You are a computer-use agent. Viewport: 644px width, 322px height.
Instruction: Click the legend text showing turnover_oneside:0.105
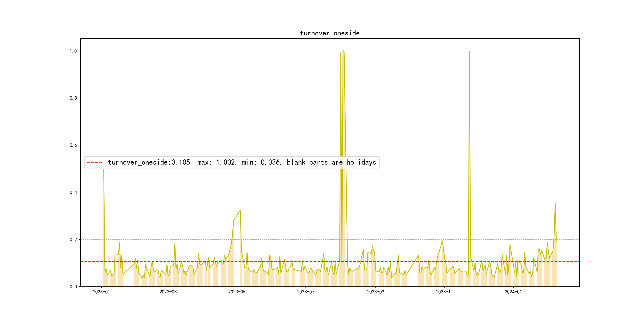[x=149, y=163]
